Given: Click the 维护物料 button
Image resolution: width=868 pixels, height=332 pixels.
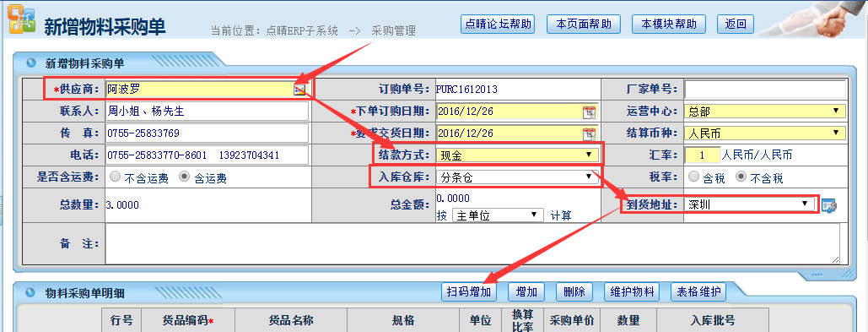Looking at the screenshot, I should click(x=632, y=291).
